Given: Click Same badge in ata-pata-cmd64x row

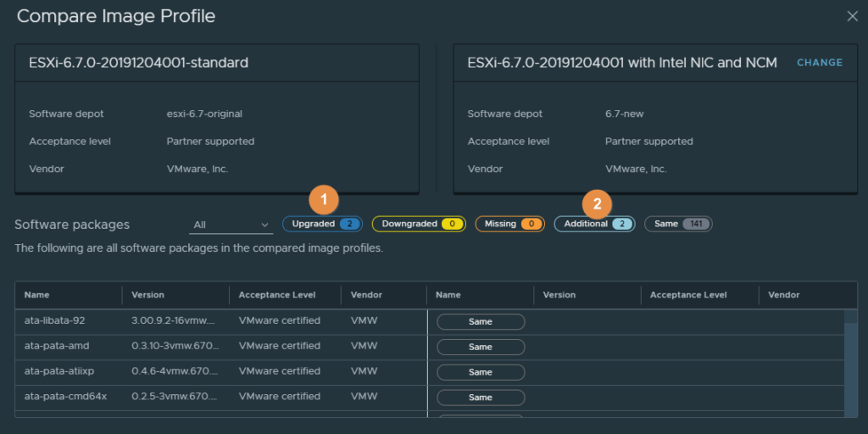Looking at the screenshot, I should (x=481, y=398).
